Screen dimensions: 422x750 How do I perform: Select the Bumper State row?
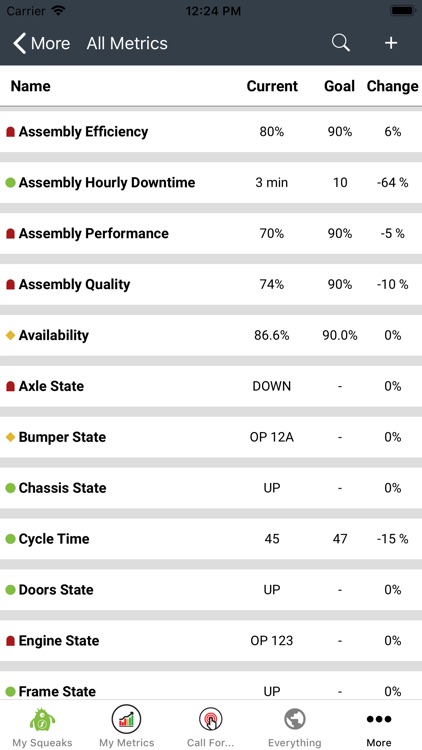(x=211, y=437)
